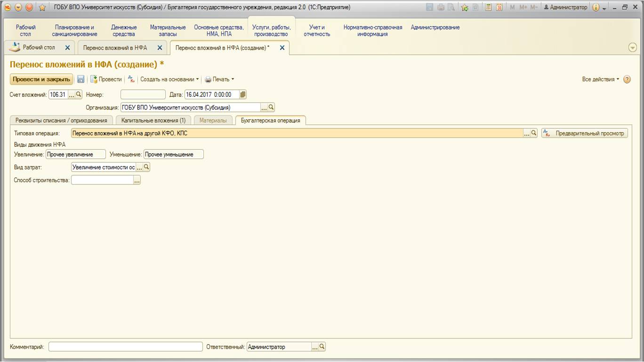Open the date picker next to Дата field
This screenshot has height=362, width=644.
coord(243,94)
